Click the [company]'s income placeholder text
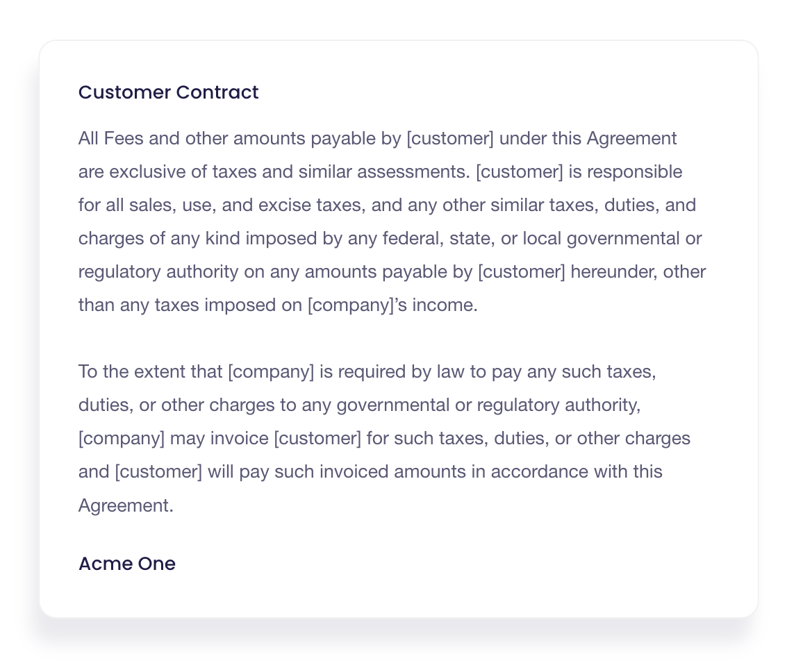803x672 pixels. click(x=392, y=305)
